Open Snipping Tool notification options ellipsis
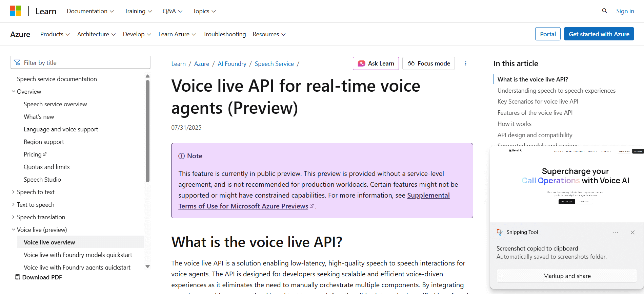 [x=616, y=232]
